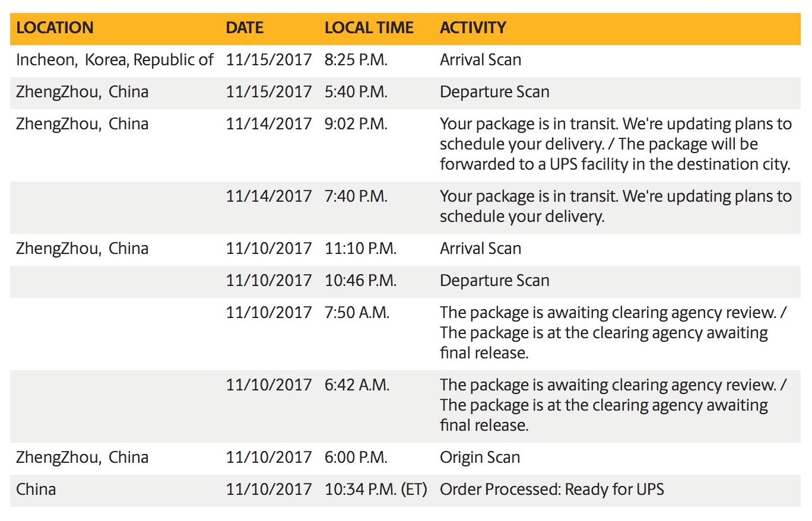
Task: Click China location in the Order Processed row
Action: (x=36, y=490)
